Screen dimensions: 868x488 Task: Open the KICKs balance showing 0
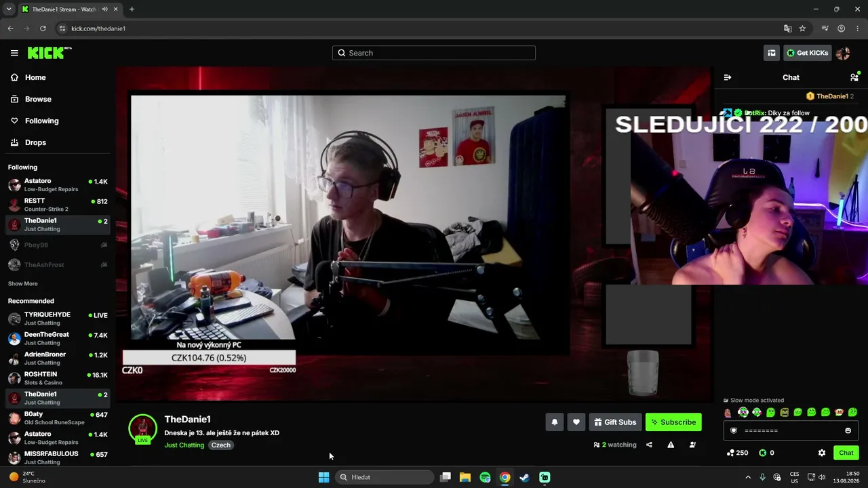(x=766, y=453)
